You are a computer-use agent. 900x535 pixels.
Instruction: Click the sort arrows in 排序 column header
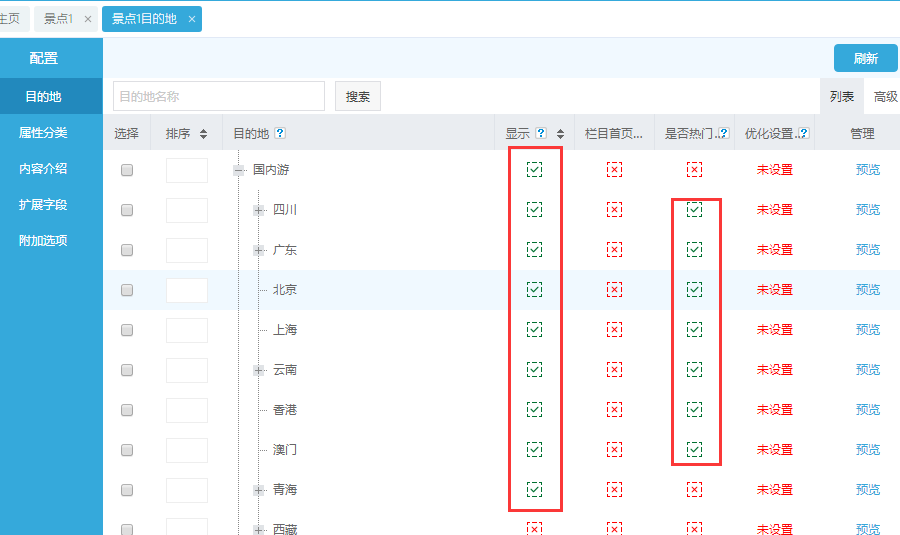(204, 134)
